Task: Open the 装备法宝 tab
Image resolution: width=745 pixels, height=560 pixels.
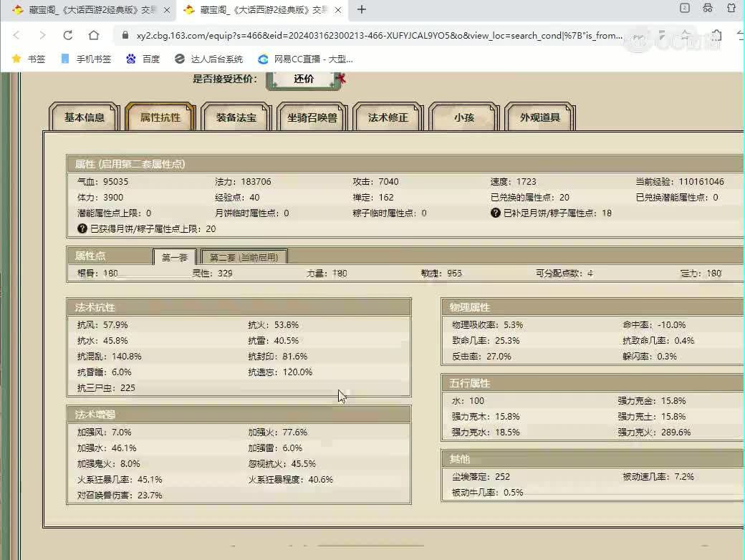Action: pyautogui.click(x=236, y=117)
